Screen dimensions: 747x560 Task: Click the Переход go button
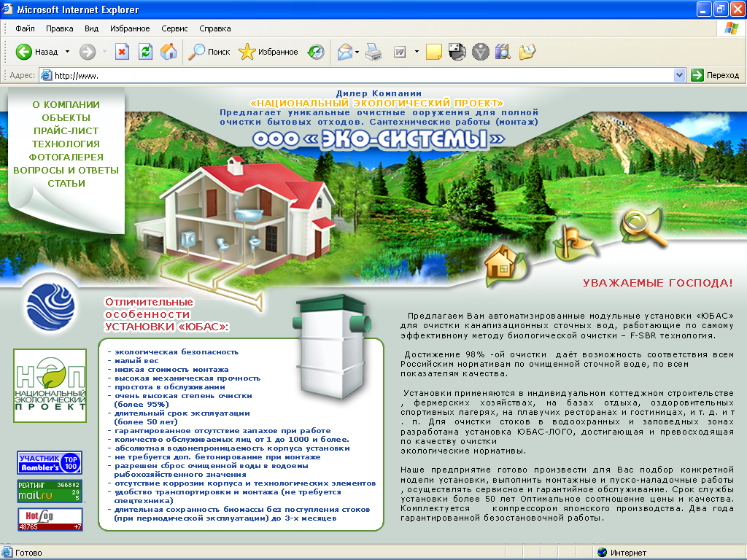click(x=715, y=75)
